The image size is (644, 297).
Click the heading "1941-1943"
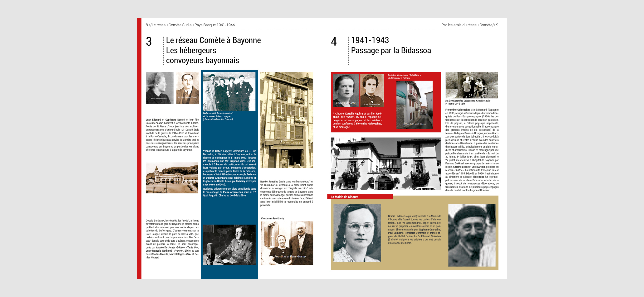coord(370,40)
